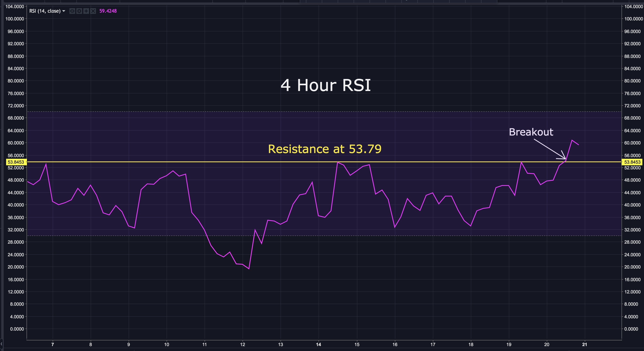Click left 53.8453 yellow price label

coord(16,162)
